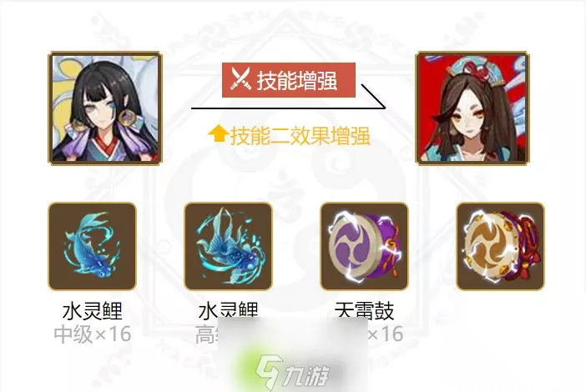This screenshot has height=392, width=586.
Task: Select the high-level 水灵鲤 fish icon
Action: point(229,246)
